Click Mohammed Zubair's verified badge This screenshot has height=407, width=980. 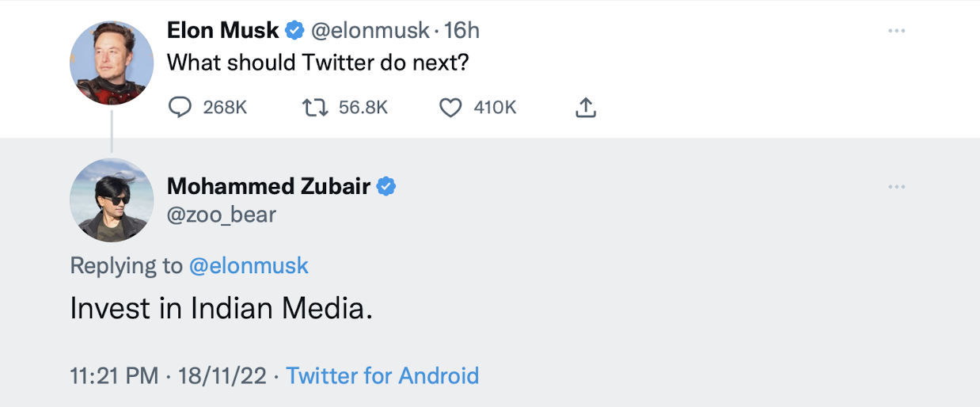tap(386, 187)
